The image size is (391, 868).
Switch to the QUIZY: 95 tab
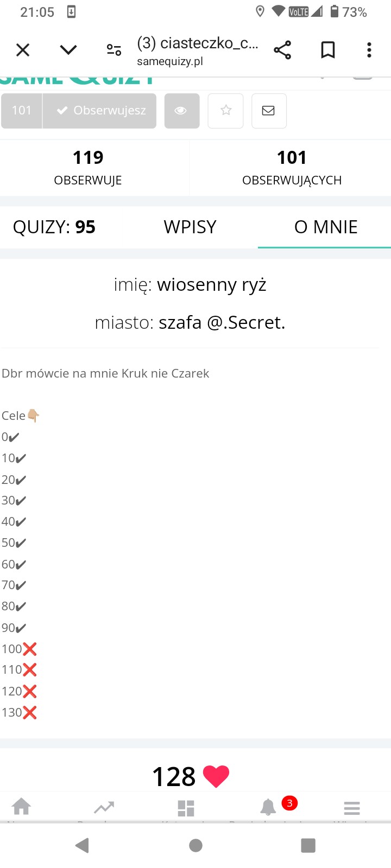pos(54,227)
